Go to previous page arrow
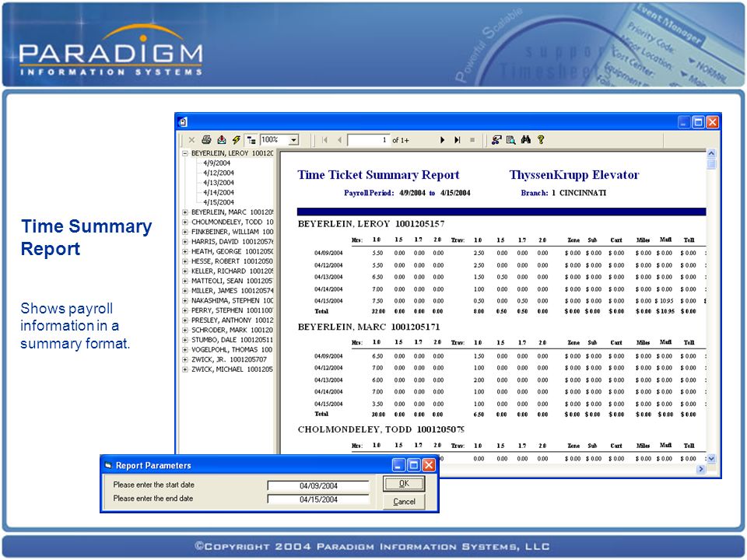The height and width of the screenshot is (560, 747). tap(339, 140)
